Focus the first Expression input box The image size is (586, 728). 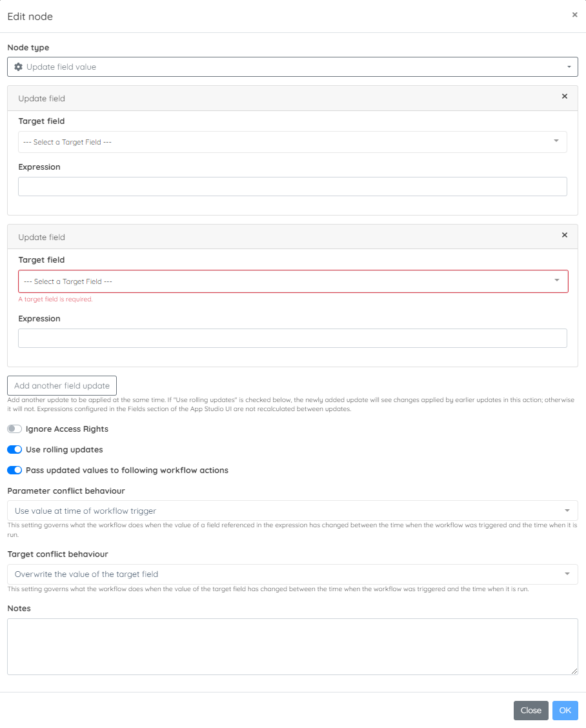292,187
